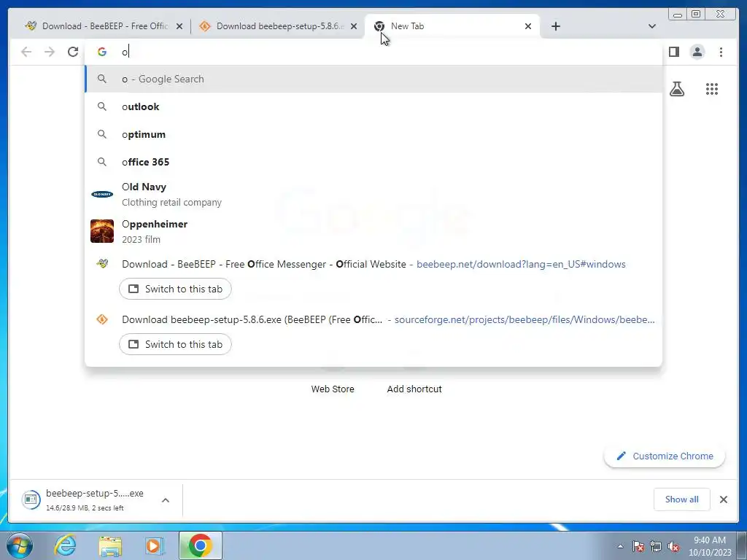Open the profile avatar icon
747x560 pixels.
(x=697, y=52)
